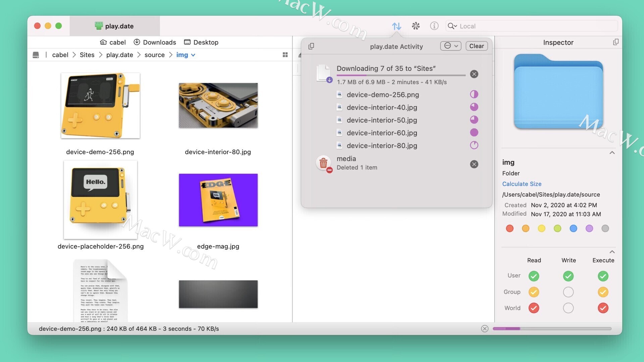
Task: Toggle the info inspector icon
Action: click(434, 26)
